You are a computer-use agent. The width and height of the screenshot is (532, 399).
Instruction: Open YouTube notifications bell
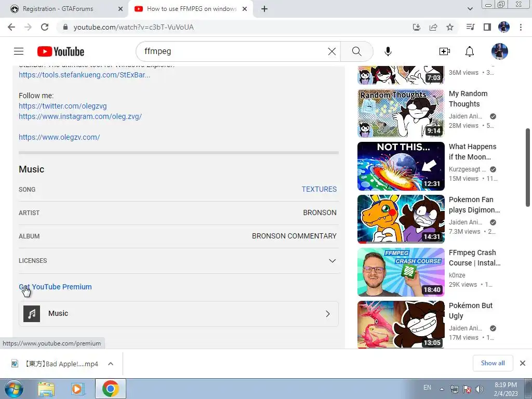[470, 51]
